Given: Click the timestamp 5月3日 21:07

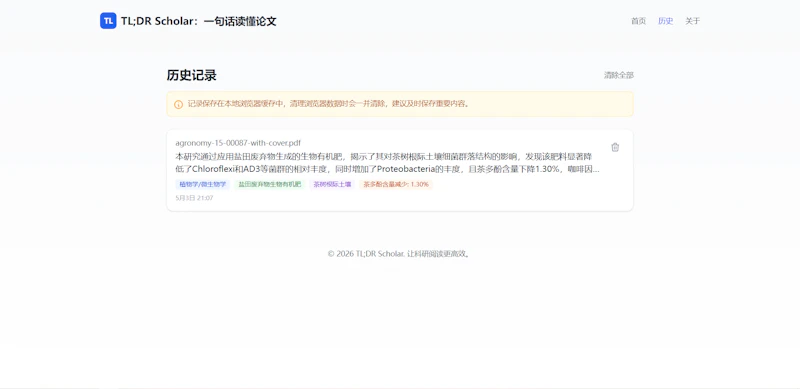Looking at the screenshot, I should pyautogui.click(x=194, y=198).
